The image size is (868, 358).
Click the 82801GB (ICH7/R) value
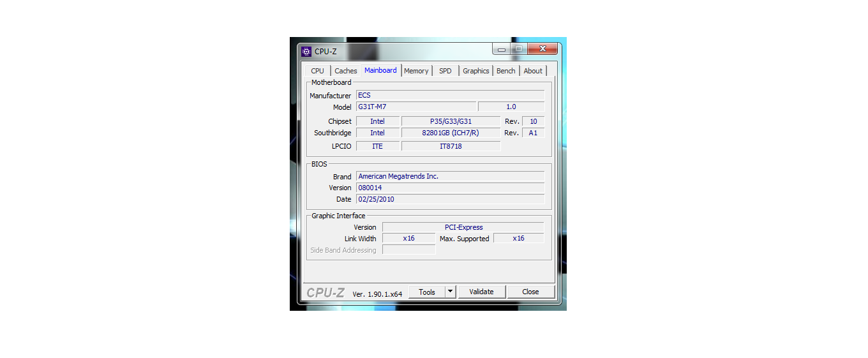pyautogui.click(x=451, y=133)
